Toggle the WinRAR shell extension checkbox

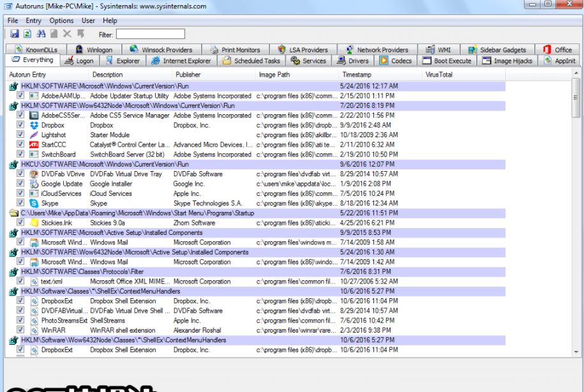(x=20, y=330)
